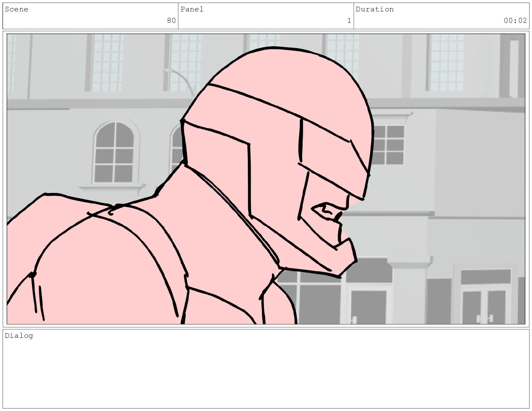This screenshot has height=411, width=532.
Task: Select the scene number 80
Action: click(171, 20)
